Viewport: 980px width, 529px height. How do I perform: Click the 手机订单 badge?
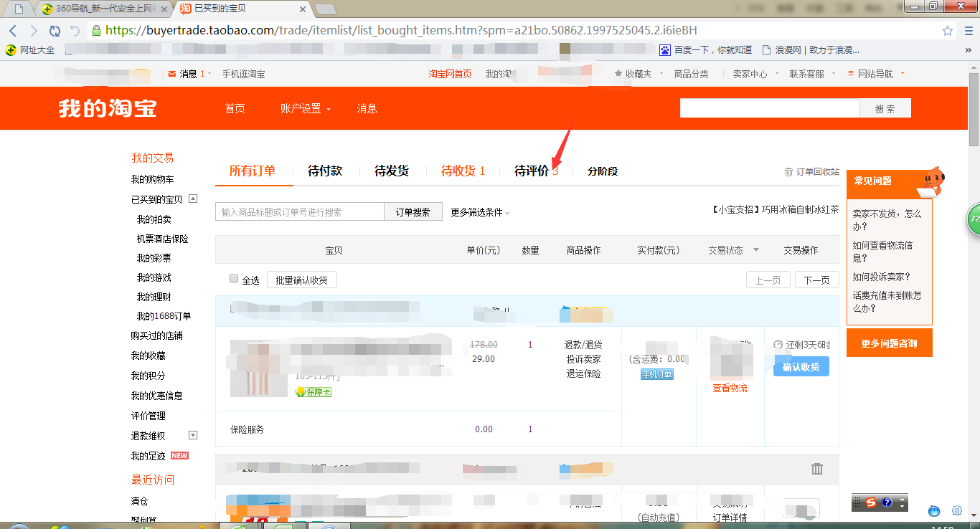[x=657, y=374]
